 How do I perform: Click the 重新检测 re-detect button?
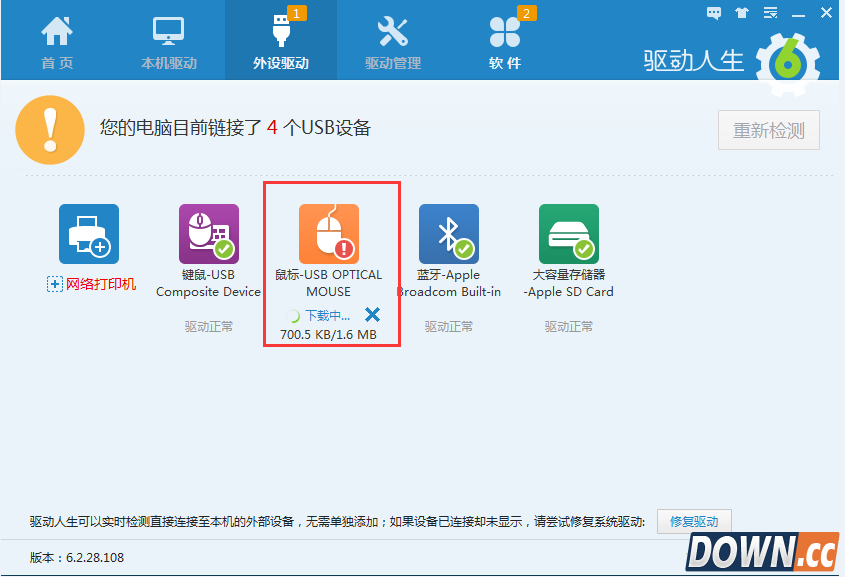point(768,130)
